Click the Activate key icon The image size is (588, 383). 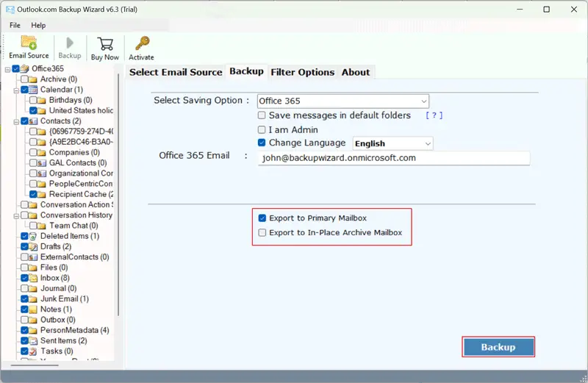(142, 43)
